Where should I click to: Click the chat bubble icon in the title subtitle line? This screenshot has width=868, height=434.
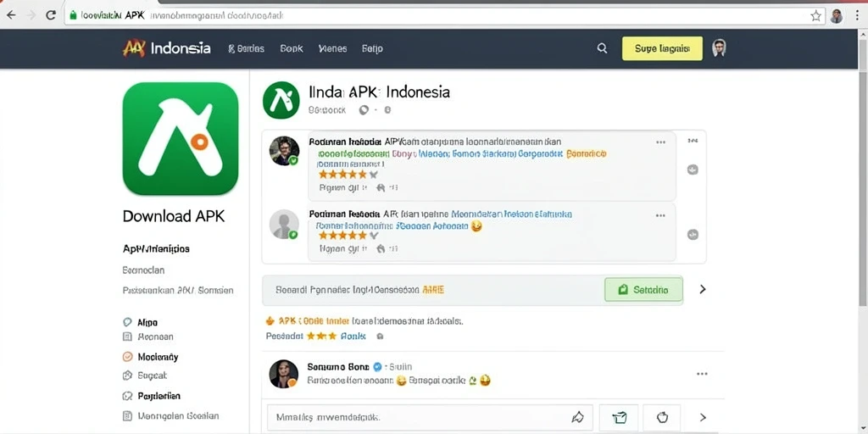coord(364,110)
